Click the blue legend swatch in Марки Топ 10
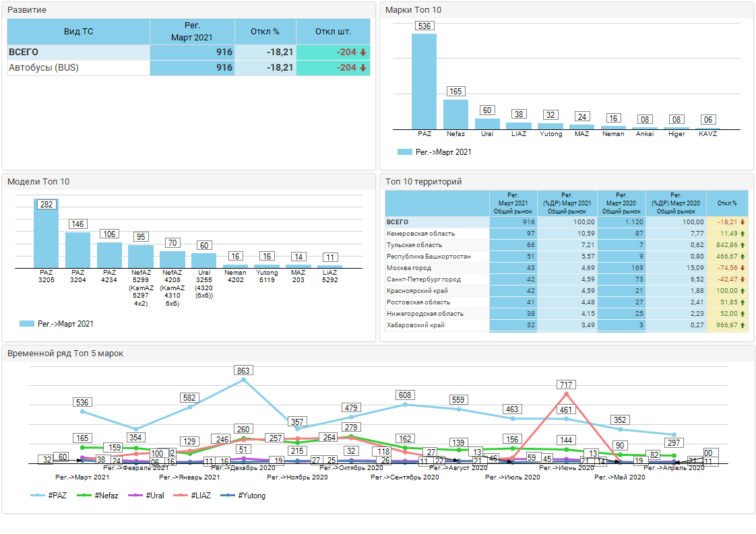This screenshot has width=756, height=534. pyautogui.click(x=404, y=152)
